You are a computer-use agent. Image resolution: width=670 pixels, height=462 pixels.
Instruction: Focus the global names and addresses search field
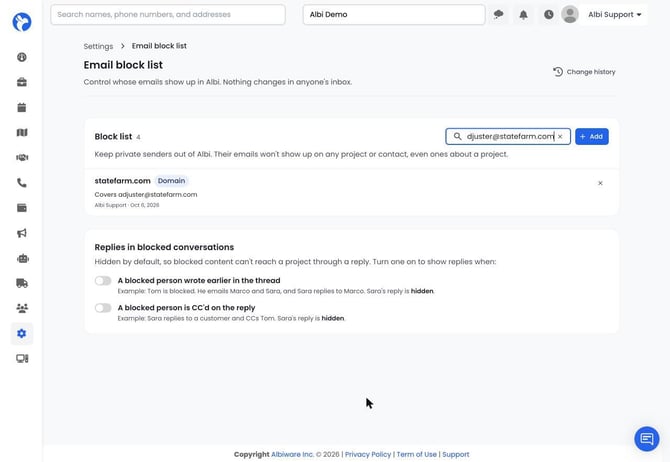[x=168, y=15]
